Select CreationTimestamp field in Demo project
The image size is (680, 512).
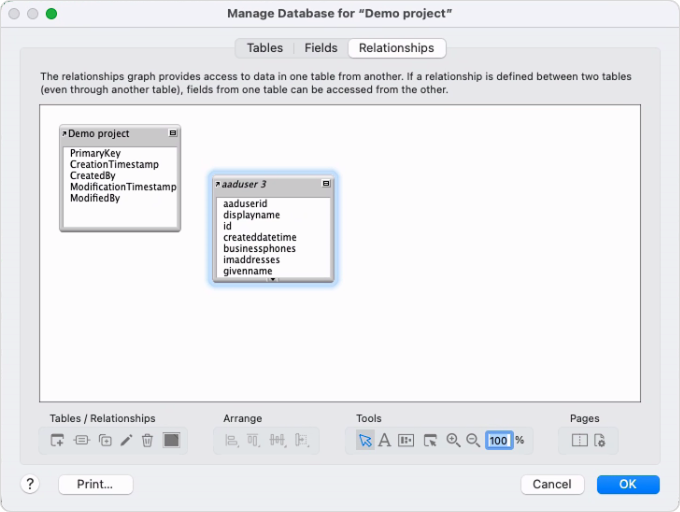coord(114,164)
